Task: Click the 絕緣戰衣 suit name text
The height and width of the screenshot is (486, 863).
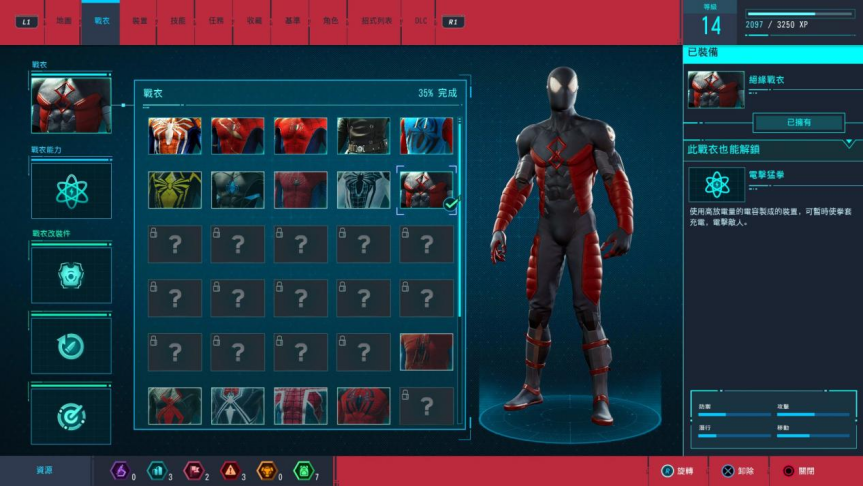Action: pyautogui.click(x=767, y=80)
